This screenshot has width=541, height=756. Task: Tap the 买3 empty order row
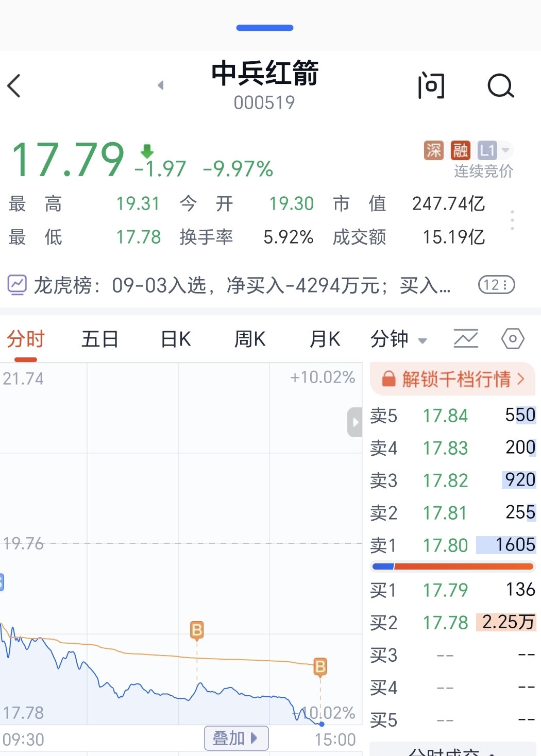point(453,655)
